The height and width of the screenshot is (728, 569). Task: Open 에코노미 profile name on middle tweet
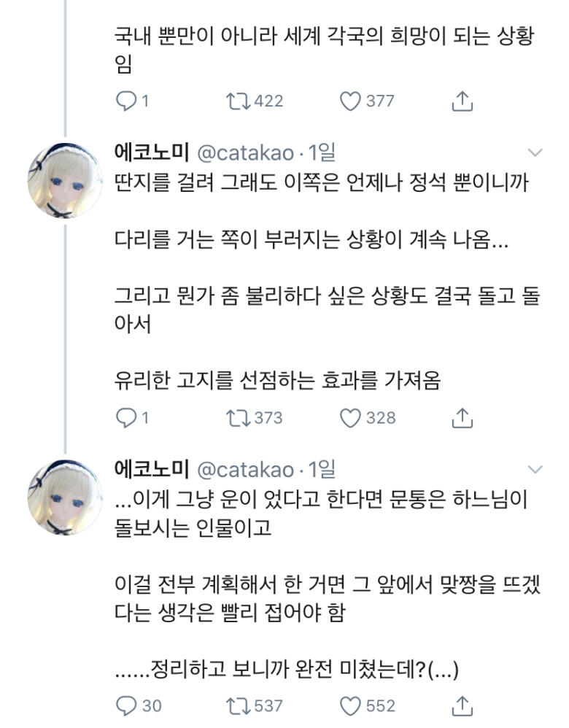pos(152,152)
